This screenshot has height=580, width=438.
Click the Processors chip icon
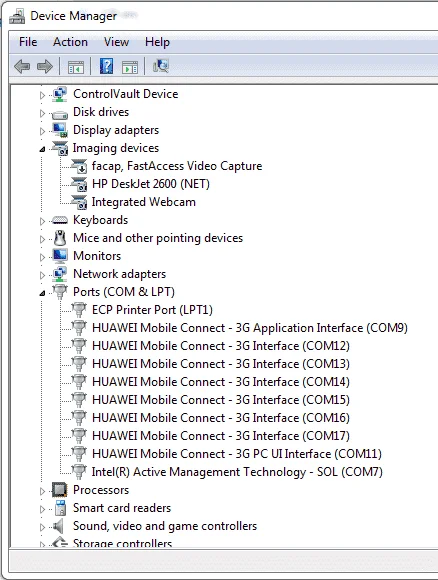pyautogui.click(x=60, y=490)
